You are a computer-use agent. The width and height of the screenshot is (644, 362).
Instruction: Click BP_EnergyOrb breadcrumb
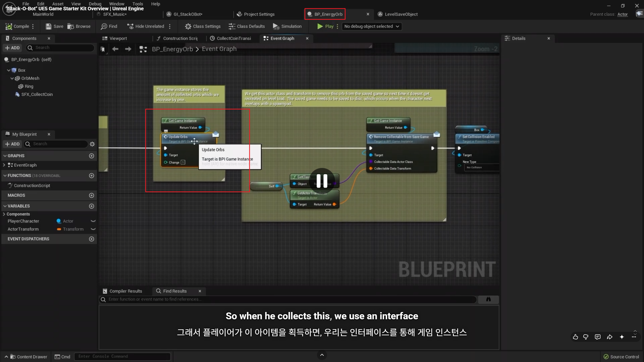[x=172, y=49]
